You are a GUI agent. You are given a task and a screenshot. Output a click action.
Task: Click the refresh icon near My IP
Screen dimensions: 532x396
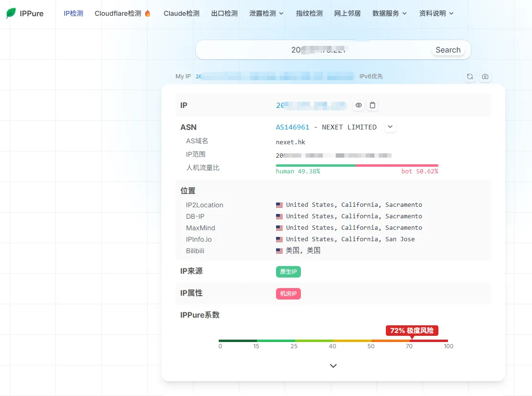470,77
